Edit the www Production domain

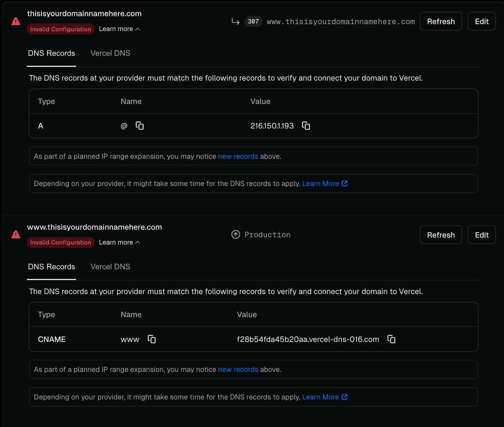pos(482,235)
